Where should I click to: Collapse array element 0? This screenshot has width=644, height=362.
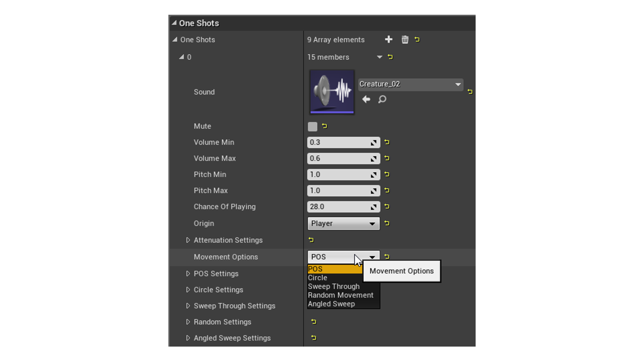click(181, 57)
